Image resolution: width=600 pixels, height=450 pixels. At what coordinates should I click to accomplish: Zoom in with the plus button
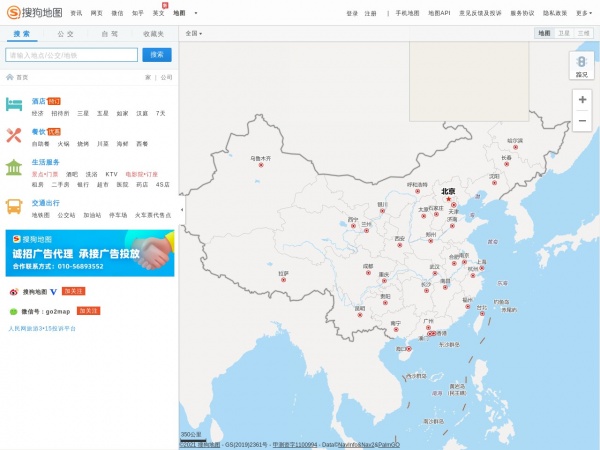click(x=582, y=99)
